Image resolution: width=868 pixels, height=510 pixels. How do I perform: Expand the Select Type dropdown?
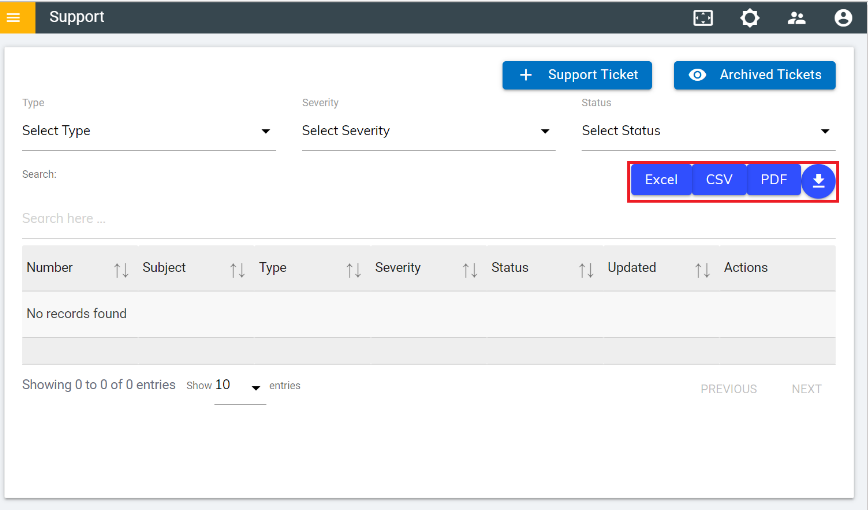click(x=148, y=131)
